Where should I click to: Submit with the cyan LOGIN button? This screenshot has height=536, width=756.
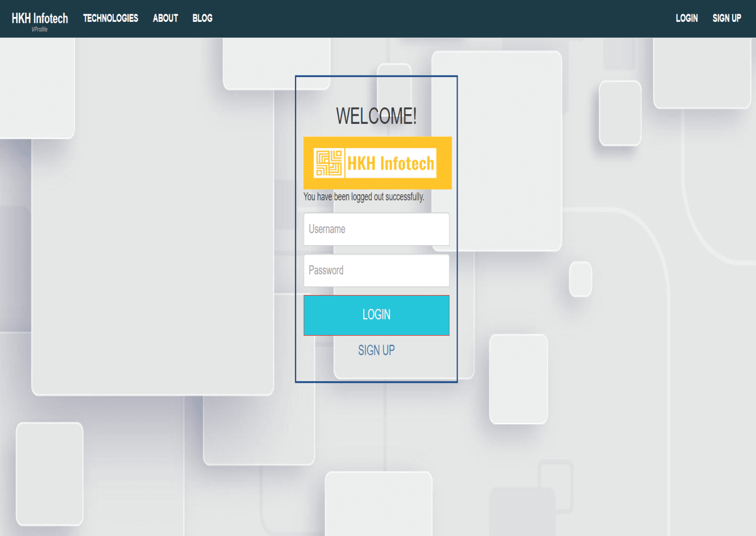click(377, 315)
